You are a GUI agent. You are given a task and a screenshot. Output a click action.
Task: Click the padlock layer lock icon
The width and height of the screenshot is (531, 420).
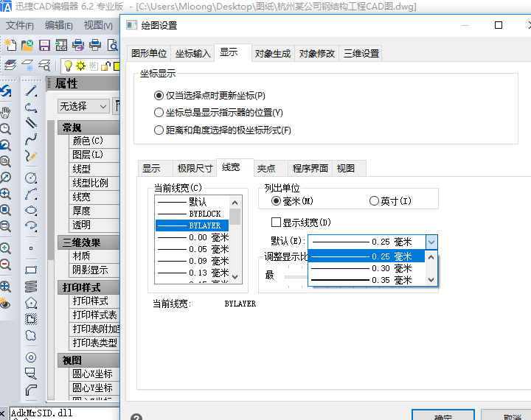click(105, 66)
